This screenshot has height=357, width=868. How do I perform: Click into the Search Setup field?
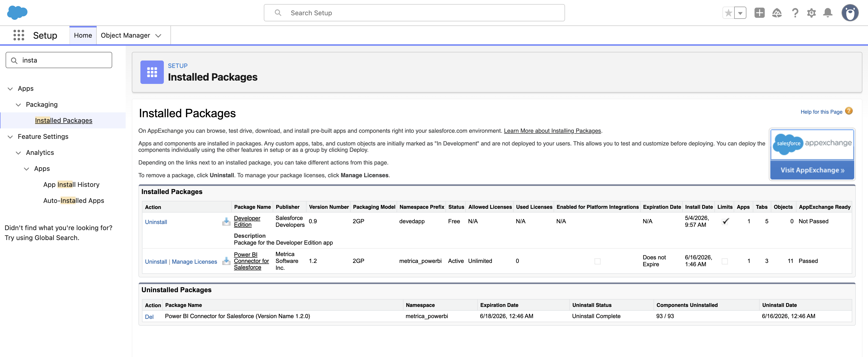pyautogui.click(x=414, y=13)
